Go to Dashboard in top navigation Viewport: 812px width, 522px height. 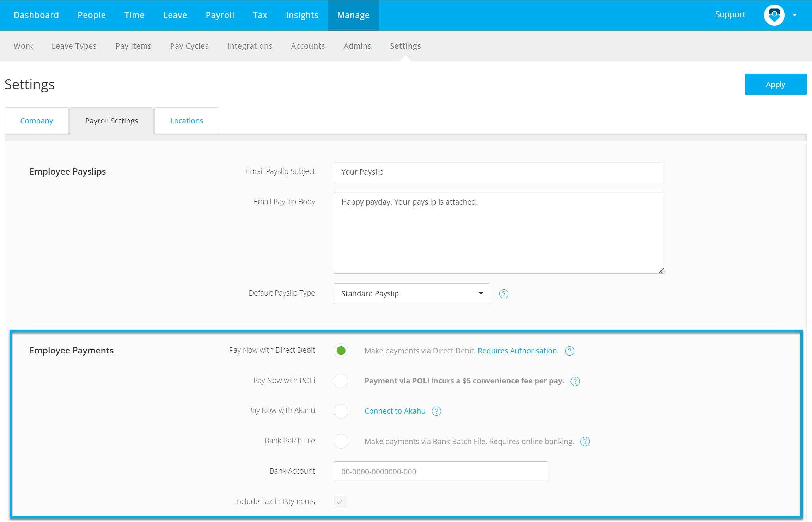(x=36, y=15)
